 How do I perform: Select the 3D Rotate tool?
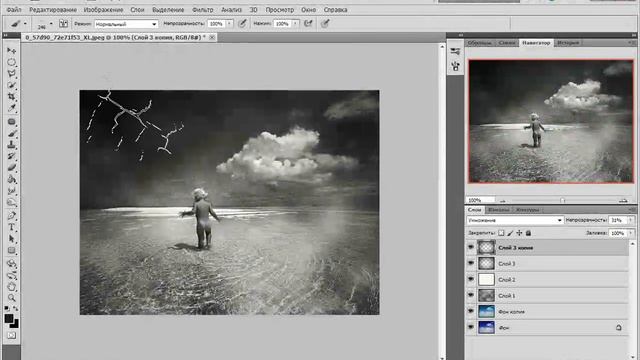pyautogui.click(x=11, y=264)
